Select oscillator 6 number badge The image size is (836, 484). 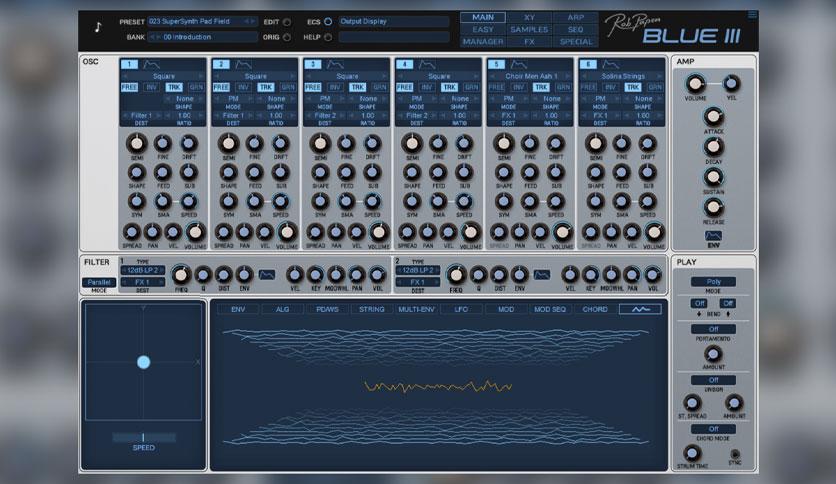click(588, 64)
